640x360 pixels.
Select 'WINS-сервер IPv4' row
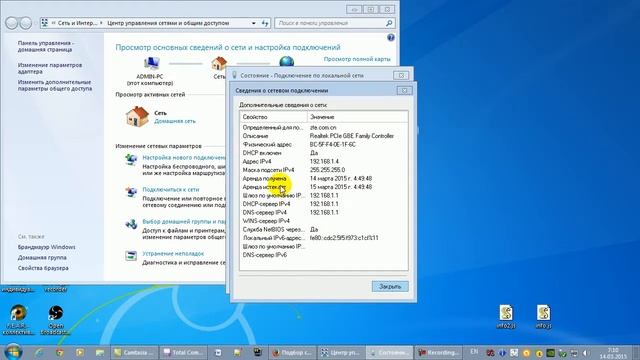(324, 221)
